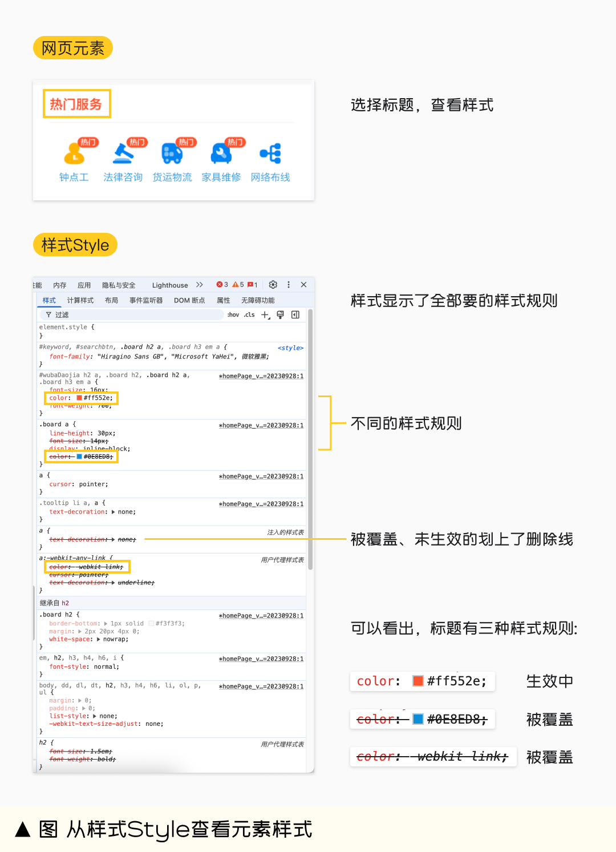Expand more tabs chevron beside Lighthouse
Image resolution: width=616 pixels, height=852 pixels.
[x=199, y=285]
